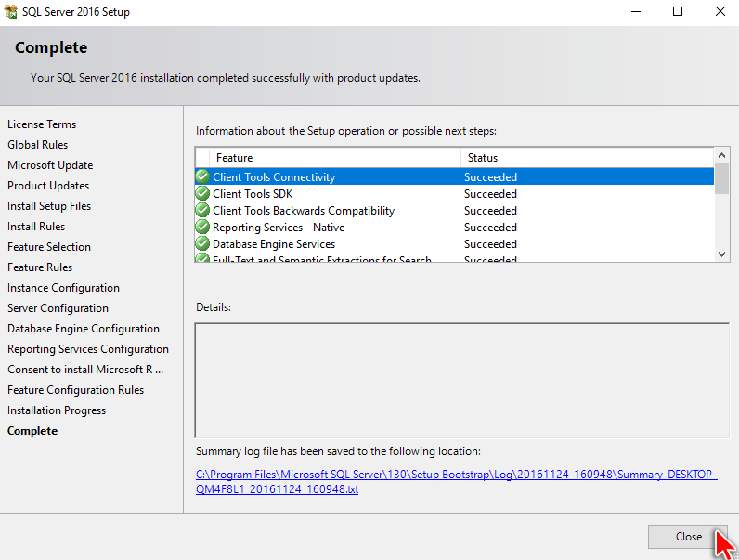This screenshot has height=560, width=739.
Task: Click Feature Selection step in sidebar
Action: [49, 246]
